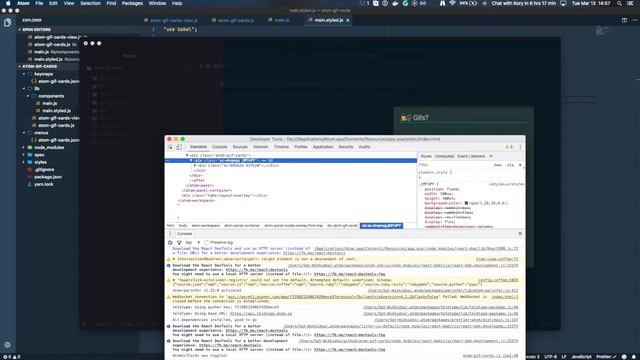Open the Explorer files icon in the activity bar
Viewport: 640px width, 360px height.
[x=7, y=22]
